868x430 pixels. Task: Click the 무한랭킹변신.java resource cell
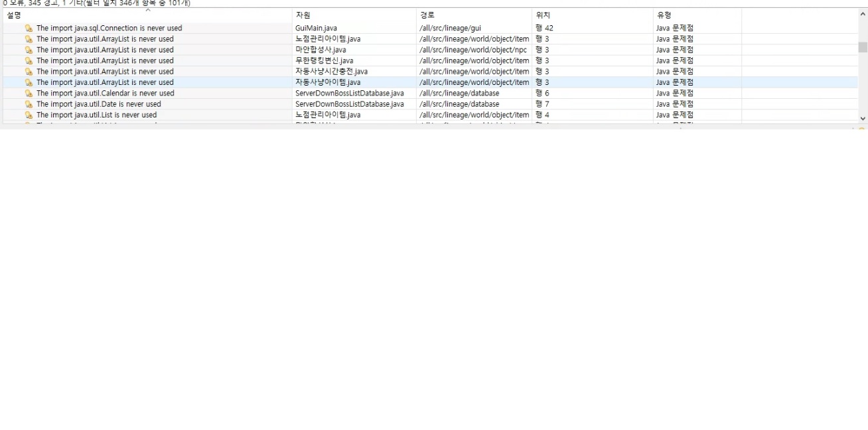coord(324,60)
